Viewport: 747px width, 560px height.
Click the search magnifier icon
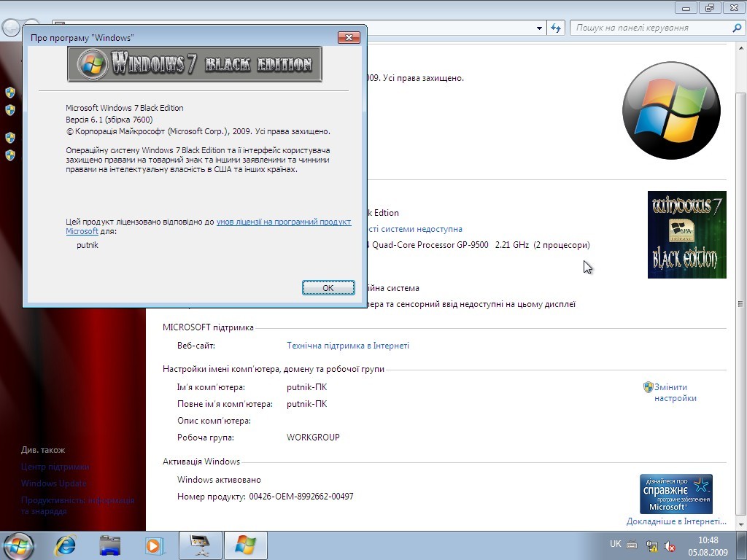[x=737, y=28]
